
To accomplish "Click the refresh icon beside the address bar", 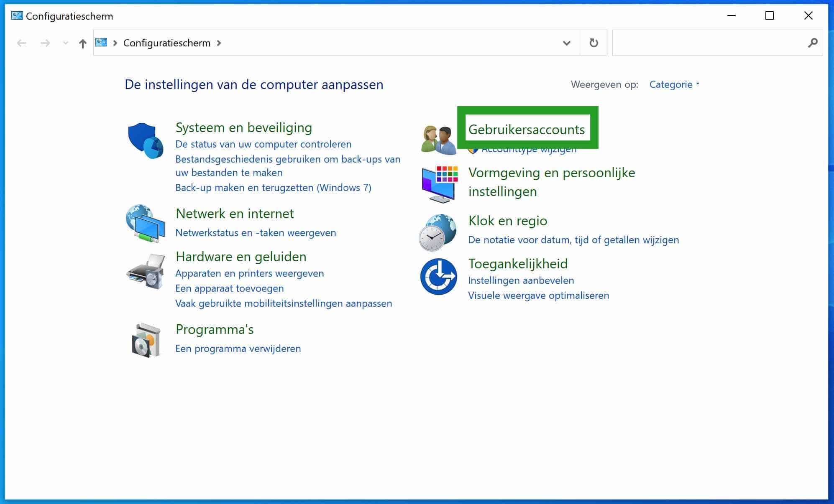I will click(x=593, y=43).
